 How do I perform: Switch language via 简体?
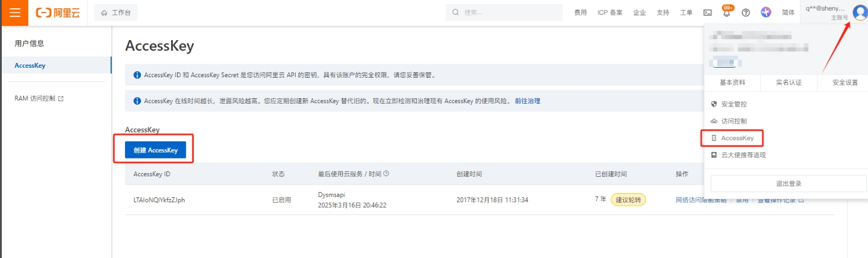click(x=788, y=13)
